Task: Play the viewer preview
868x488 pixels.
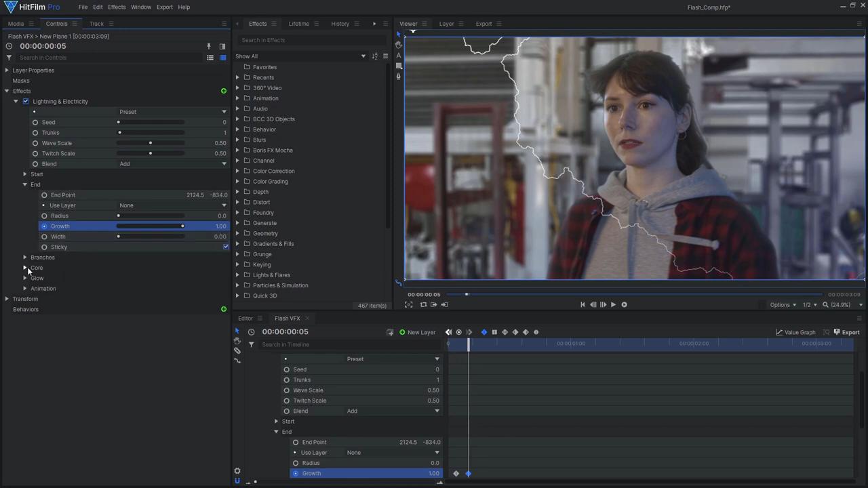Action: 613,304
